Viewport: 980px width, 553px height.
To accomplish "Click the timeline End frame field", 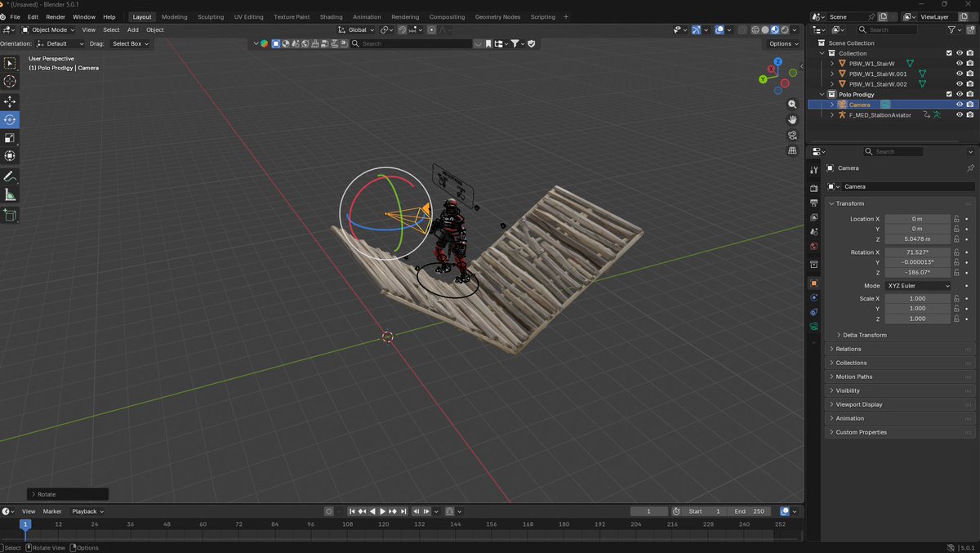I will click(750, 511).
